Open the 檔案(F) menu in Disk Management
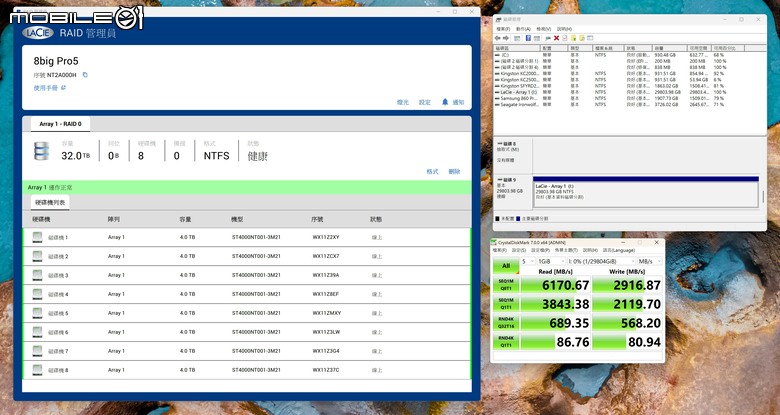The image size is (780, 415). pyautogui.click(x=503, y=29)
